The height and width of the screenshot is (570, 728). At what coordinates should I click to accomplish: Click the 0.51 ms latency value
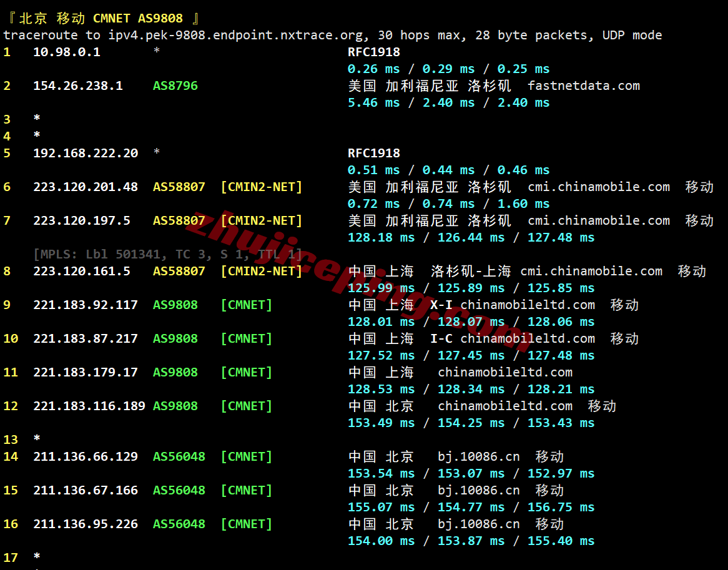click(374, 170)
